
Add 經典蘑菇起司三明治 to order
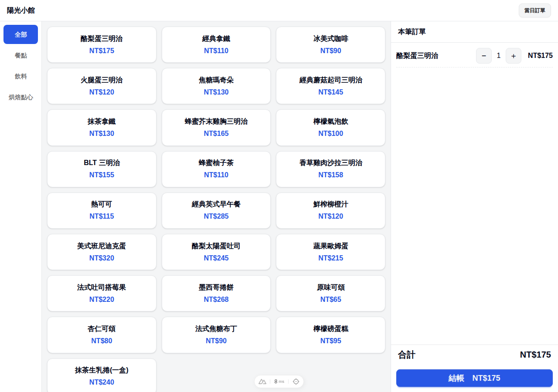tap(330, 86)
